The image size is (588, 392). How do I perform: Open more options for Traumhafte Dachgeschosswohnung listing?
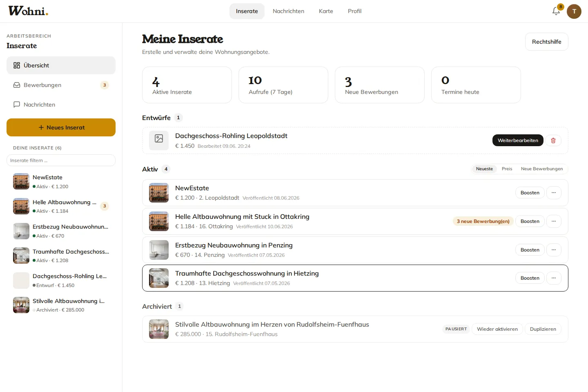pos(554,278)
